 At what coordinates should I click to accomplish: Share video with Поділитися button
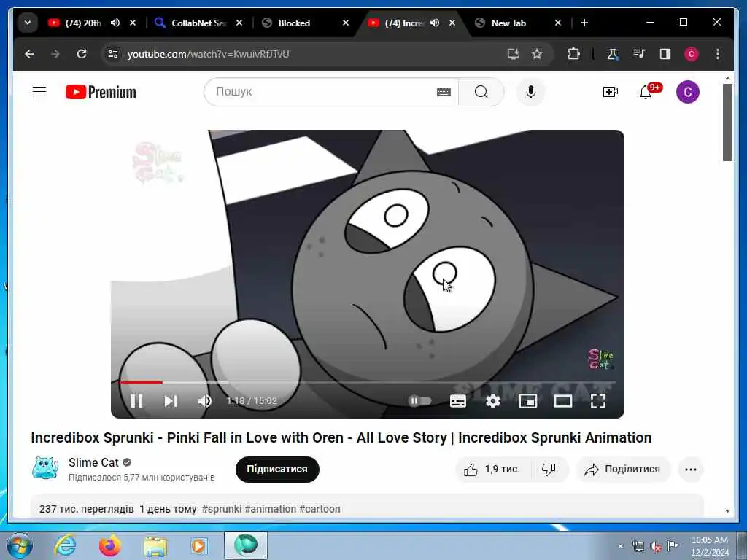tap(623, 470)
